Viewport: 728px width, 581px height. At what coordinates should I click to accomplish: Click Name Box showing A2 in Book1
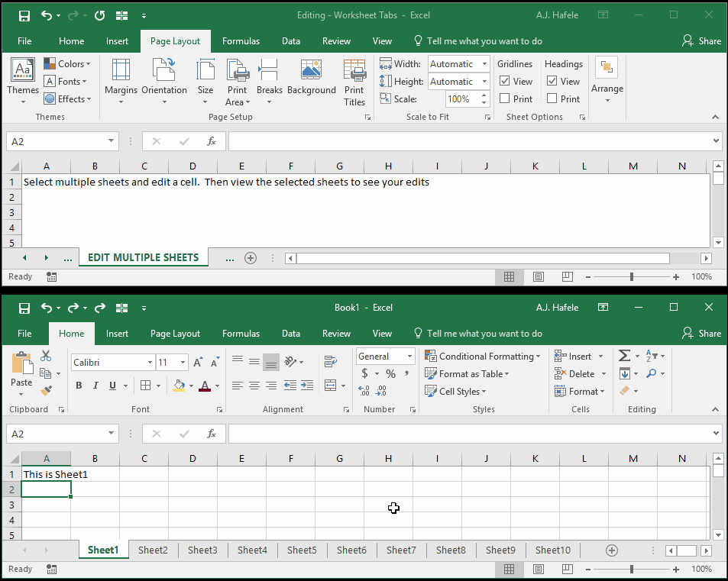(x=62, y=434)
